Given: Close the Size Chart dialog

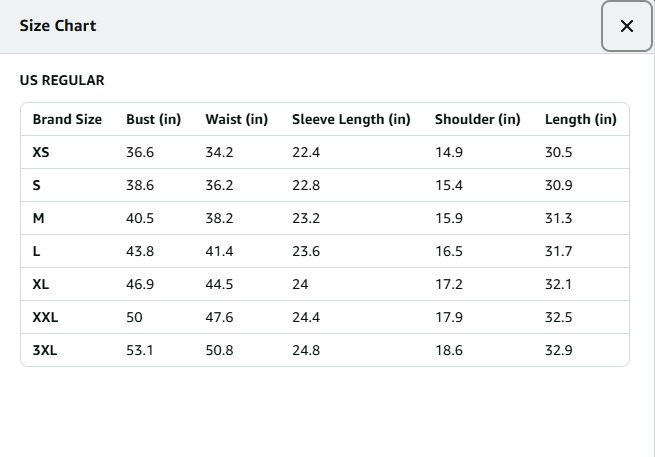Looking at the screenshot, I should click(627, 27).
